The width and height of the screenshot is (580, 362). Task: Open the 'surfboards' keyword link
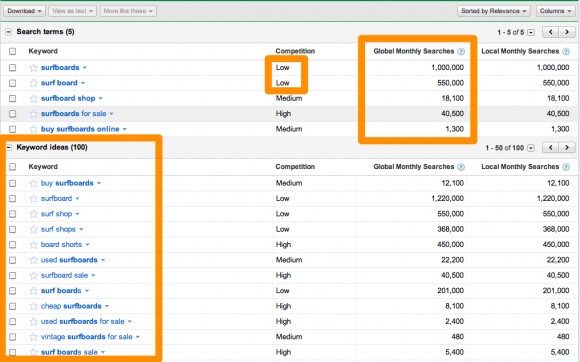coord(60,67)
